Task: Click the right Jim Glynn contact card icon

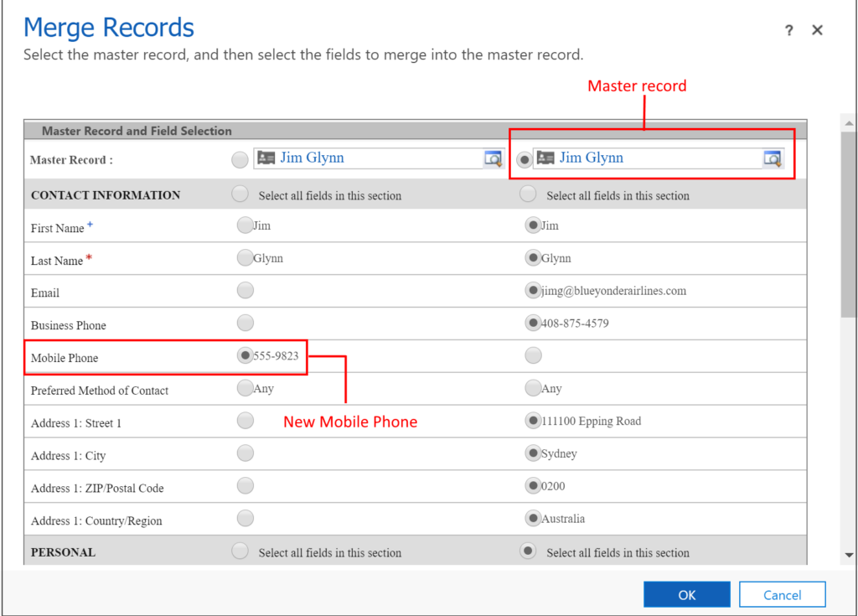Action: coord(547,158)
